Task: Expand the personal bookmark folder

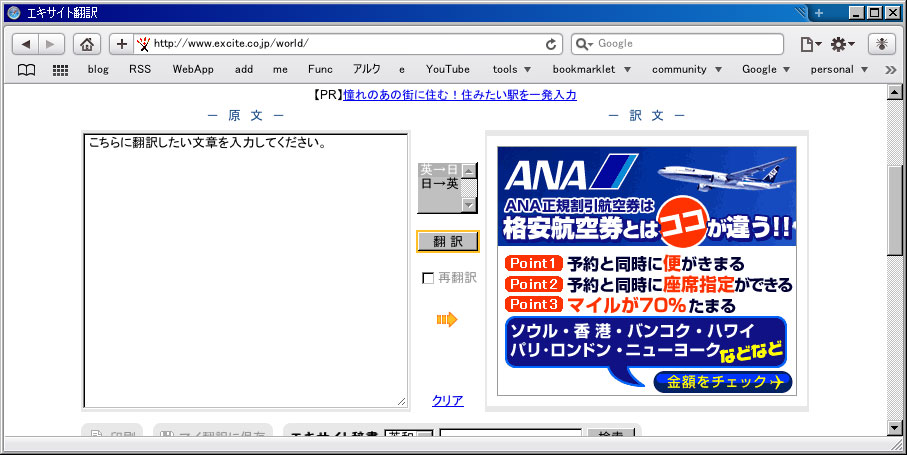Action: (839, 69)
